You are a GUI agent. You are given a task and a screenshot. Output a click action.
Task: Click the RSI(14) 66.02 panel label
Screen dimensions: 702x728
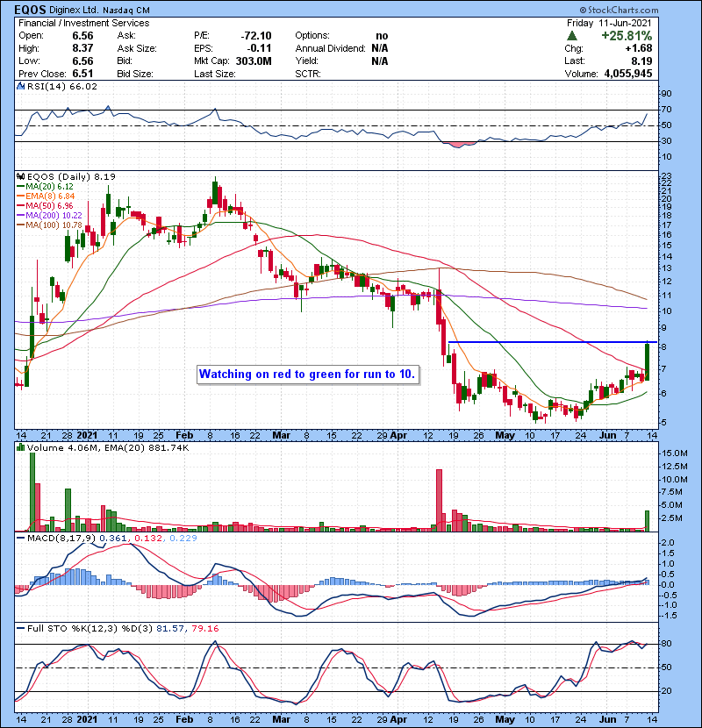tap(62, 86)
